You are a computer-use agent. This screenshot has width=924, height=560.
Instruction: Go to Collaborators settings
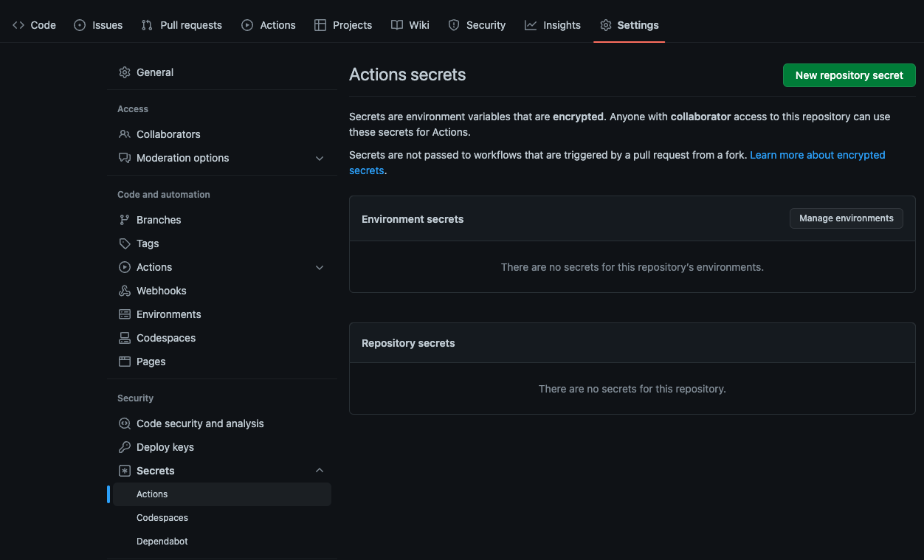221,134
